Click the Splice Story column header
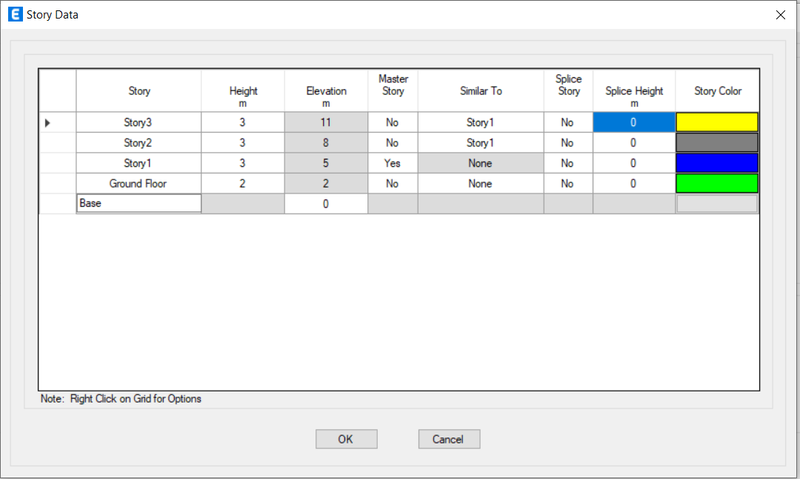The height and width of the screenshot is (479, 800). point(568,91)
